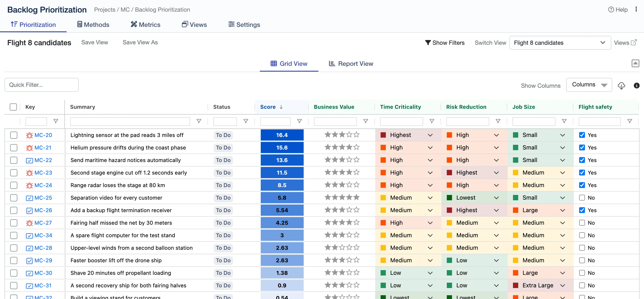Click the bug icon beside MC-20
644x299 pixels.
point(29,135)
